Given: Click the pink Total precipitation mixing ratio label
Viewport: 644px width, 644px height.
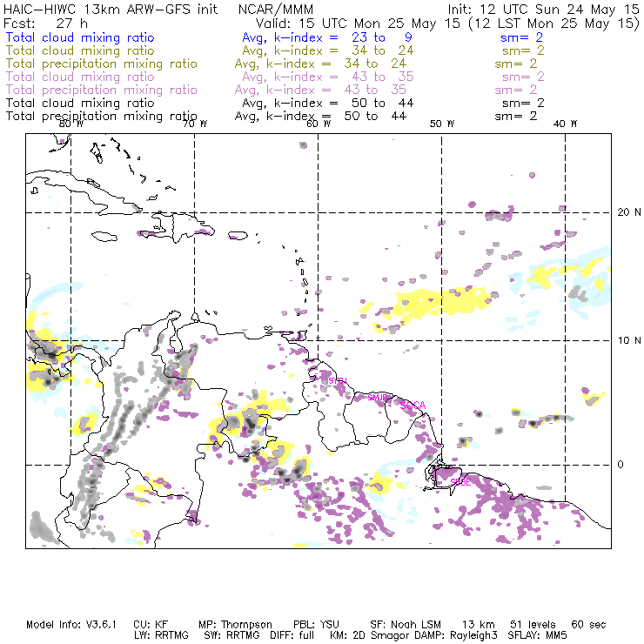Looking at the screenshot, I should 102,90.
